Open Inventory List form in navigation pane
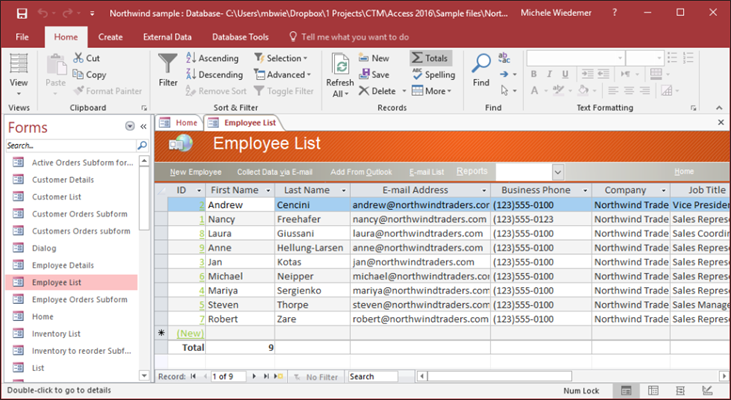Screen dimensions: 731x400 [56, 333]
